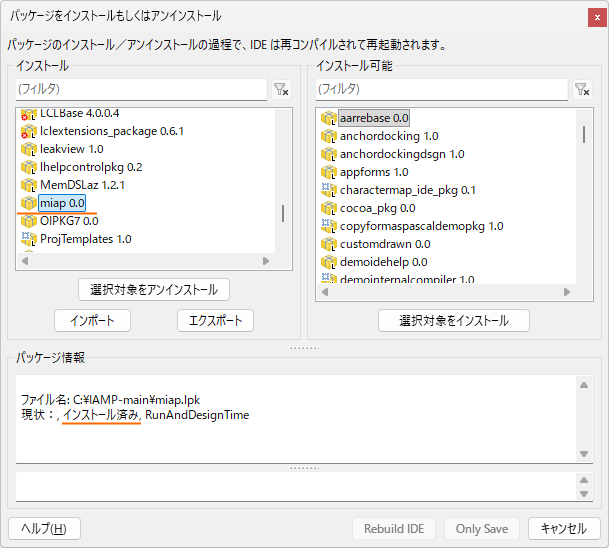This screenshot has height=548, width=609.
Task: Click package info scroll down arrow
Action: (584, 454)
